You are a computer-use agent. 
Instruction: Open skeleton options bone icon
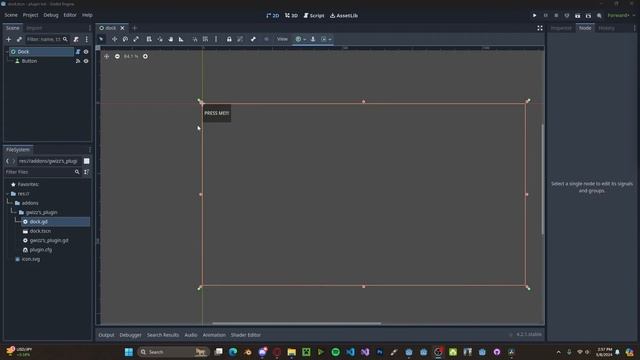253,39
